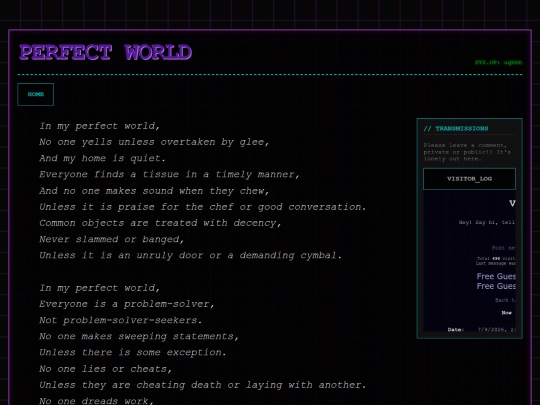
Task: Click 'Everyone finds a tissue in a timely manner,'
Action: tap(169, 174)
